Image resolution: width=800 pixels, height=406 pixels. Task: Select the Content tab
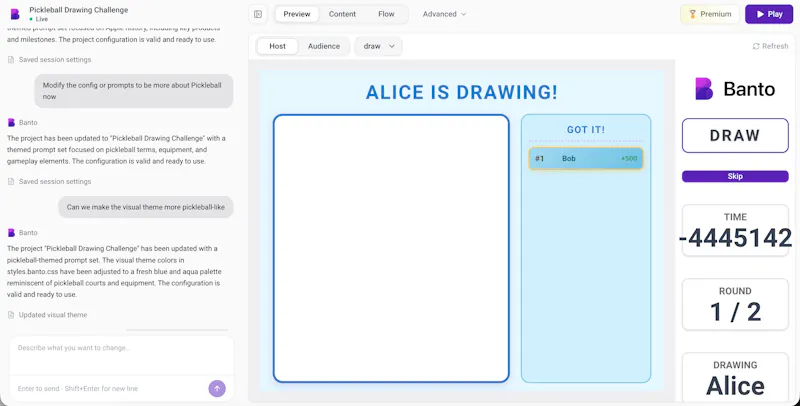click(342, 14)
